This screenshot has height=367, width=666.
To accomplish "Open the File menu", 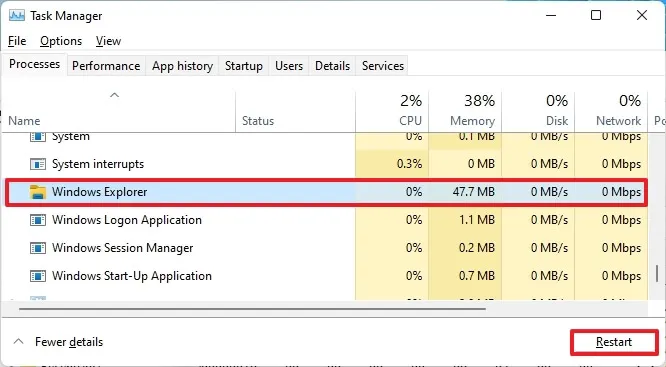I will pos(17,41).
